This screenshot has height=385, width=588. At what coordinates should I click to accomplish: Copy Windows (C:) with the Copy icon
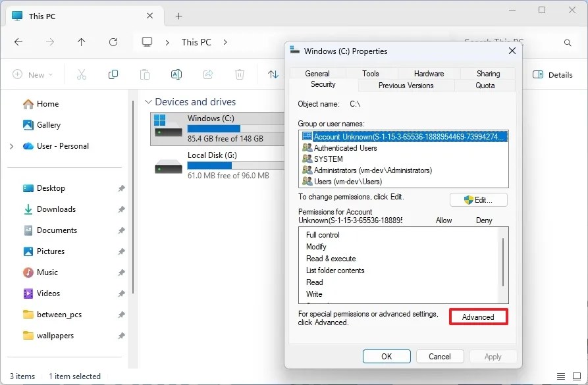point(113,74)
